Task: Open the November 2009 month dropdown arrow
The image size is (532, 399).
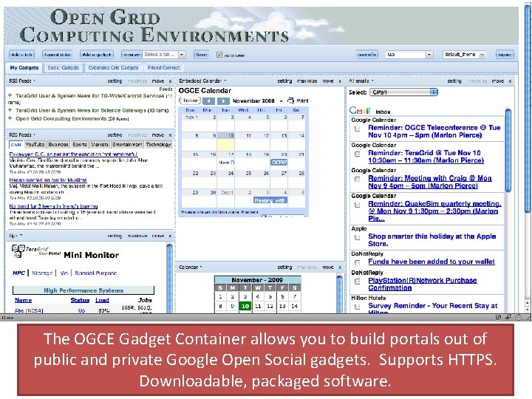Action: pyautogui.click(x=281, y=101)
